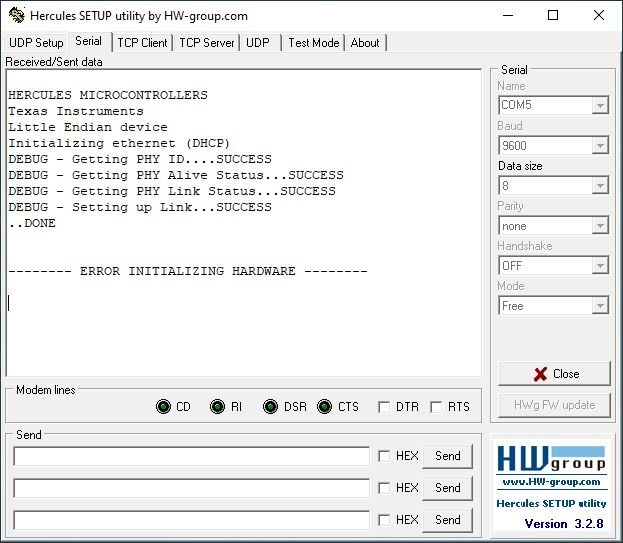Open the www.HW-group.com link
Image resolution: width=623 pixels, height=543 pixels.
tap(551, 482)
